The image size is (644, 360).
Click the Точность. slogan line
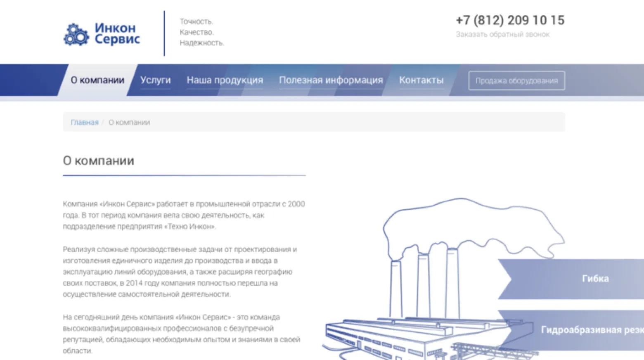coord(196,21)
